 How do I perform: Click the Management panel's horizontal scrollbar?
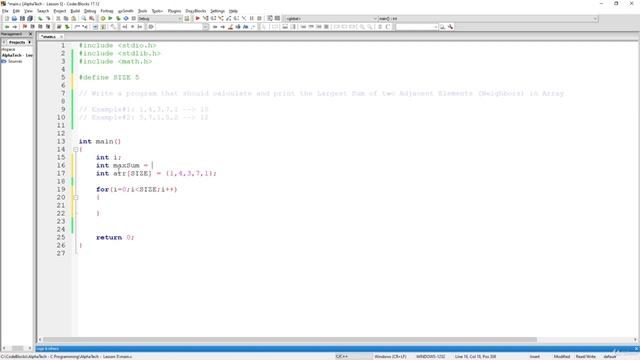click(x=17, y=348)
